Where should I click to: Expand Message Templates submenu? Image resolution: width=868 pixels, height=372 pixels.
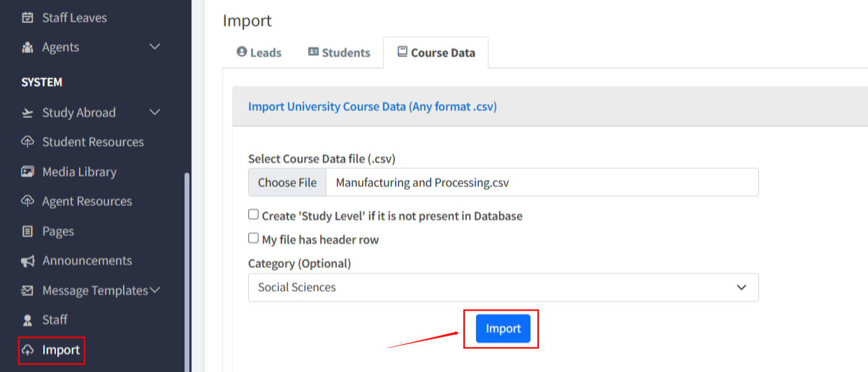coord(155,290)
